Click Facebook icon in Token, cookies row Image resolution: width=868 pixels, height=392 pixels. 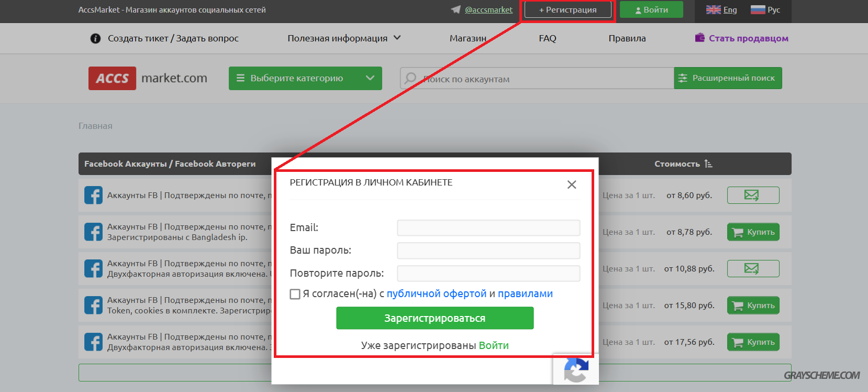click(x=93, y=306)
